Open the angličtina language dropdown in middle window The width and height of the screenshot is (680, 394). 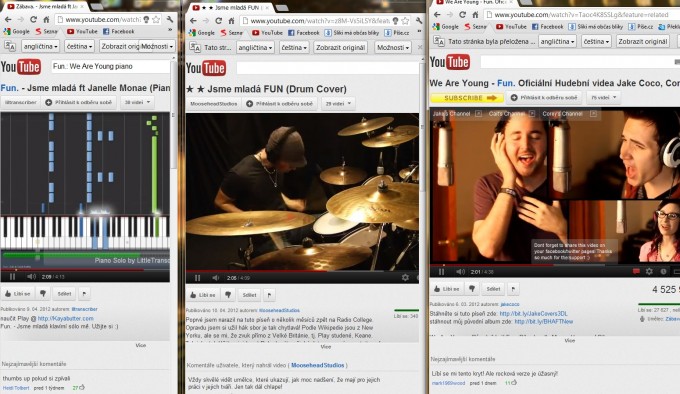(x=255, y=47)
